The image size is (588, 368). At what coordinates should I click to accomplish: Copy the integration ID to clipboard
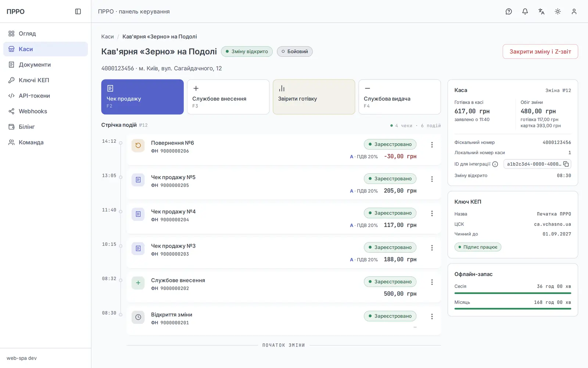[566, 164]
